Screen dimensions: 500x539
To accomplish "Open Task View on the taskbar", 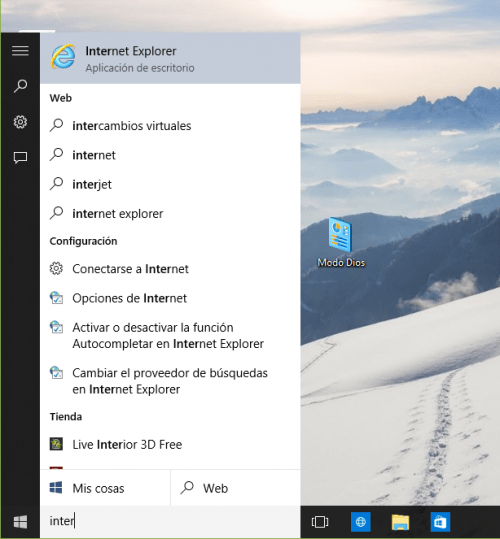I will pyautogui.click(x=320, y=522).
